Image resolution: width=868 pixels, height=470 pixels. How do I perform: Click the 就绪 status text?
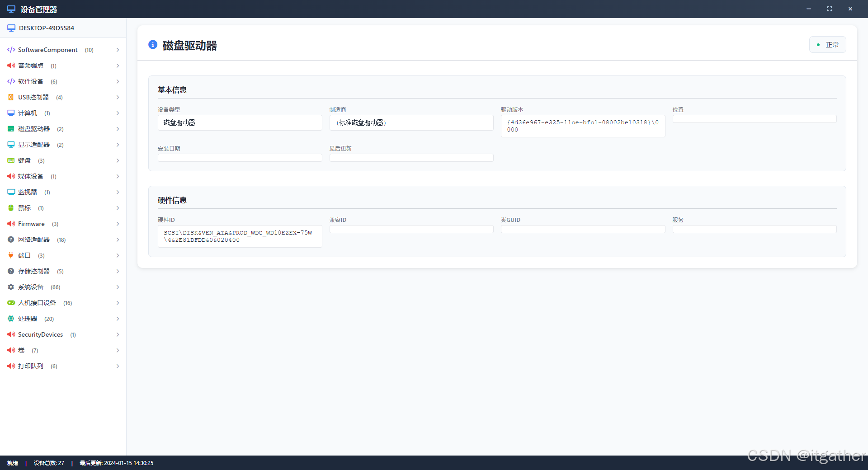click(13, 463)
